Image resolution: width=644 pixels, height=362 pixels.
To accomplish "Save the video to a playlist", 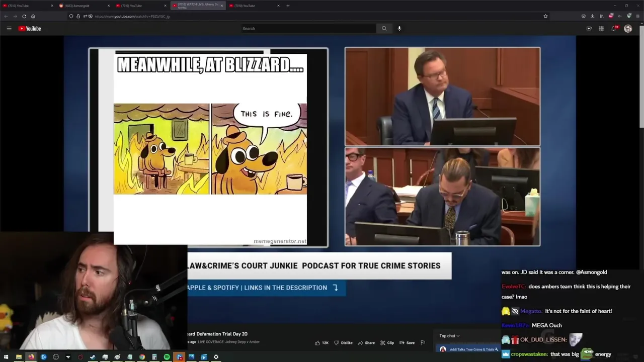I will coord(407,343).
